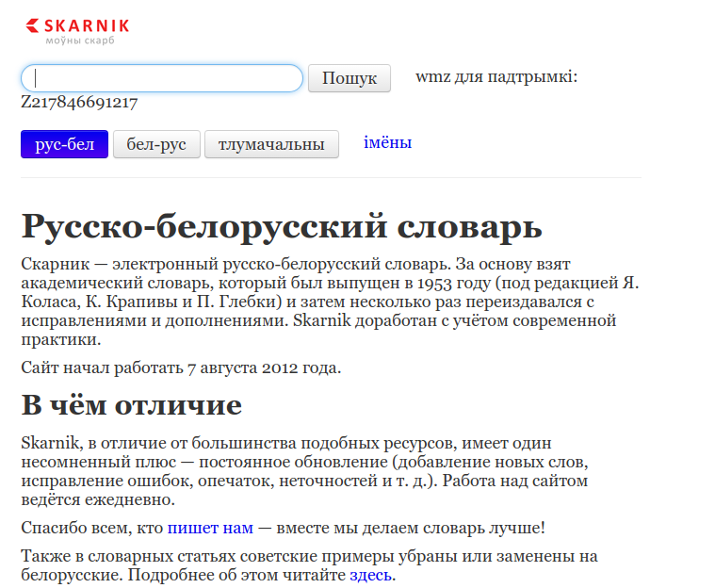The height and width of the screenshot is (588, 715).
Task: Click the "wmz для падтрымкі:" label
Action: pos(496,76)
